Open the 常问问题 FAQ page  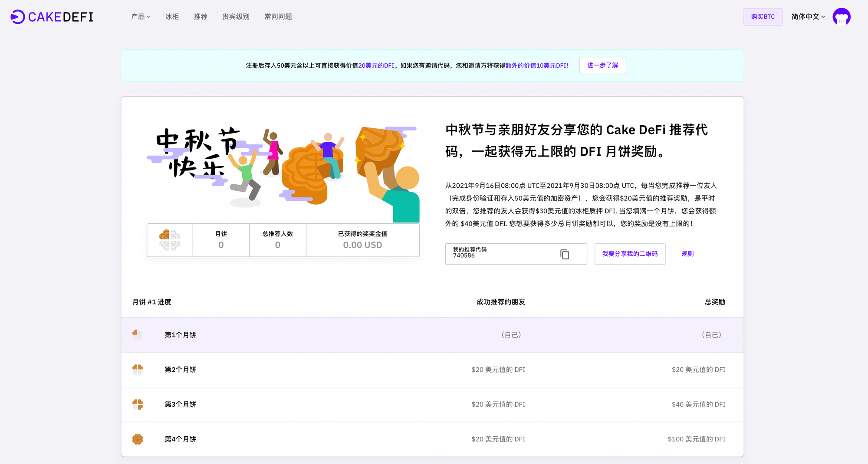click(278, 16)
